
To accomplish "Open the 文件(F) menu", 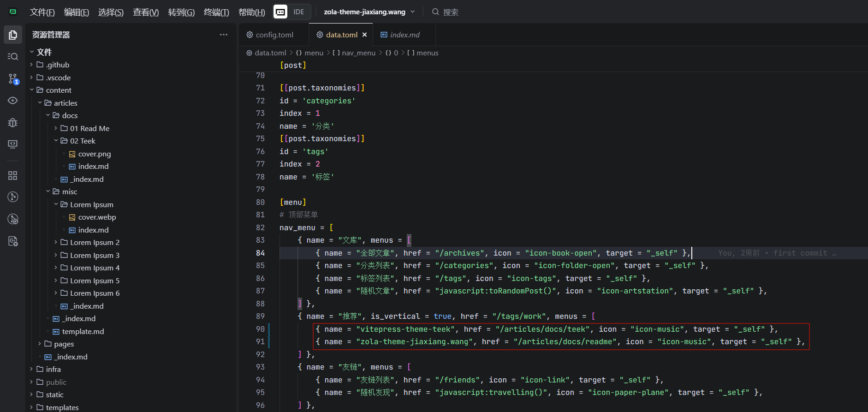I will pyautogui.click(x=42, y=12).
